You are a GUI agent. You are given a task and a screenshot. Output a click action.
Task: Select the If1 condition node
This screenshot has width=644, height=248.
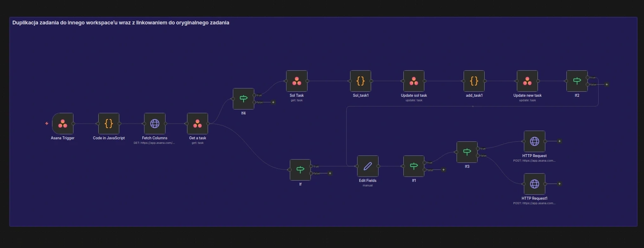click(414, 166)
